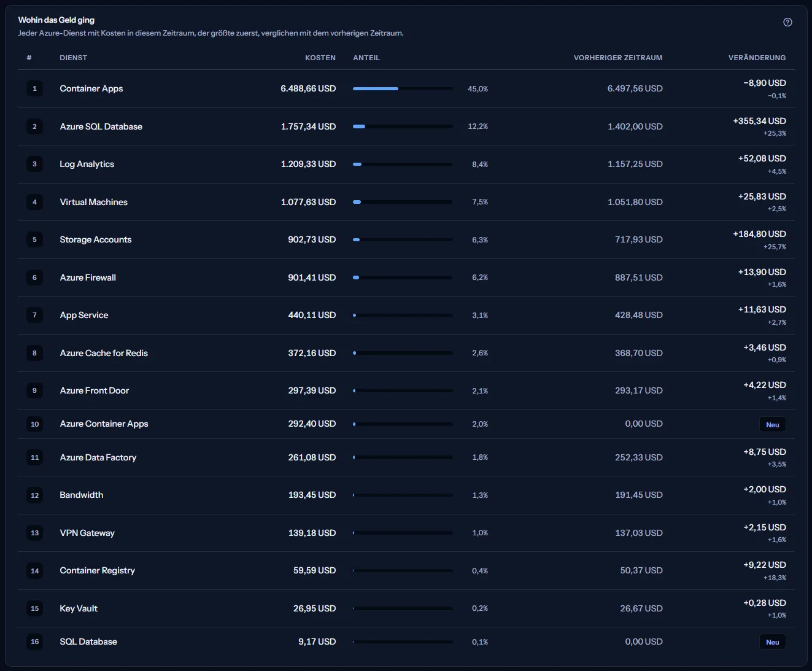Click previous period value 6.497,56 USD

(x=635, y=88)
